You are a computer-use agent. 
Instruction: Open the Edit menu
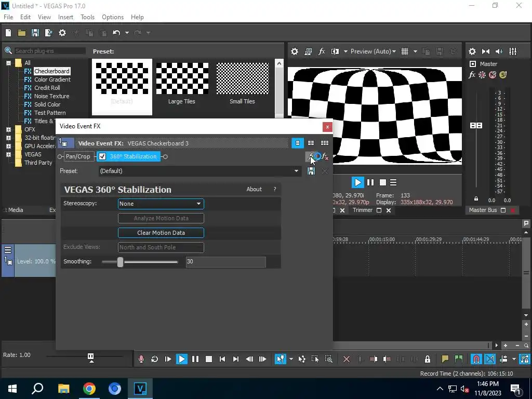(25, 17)
